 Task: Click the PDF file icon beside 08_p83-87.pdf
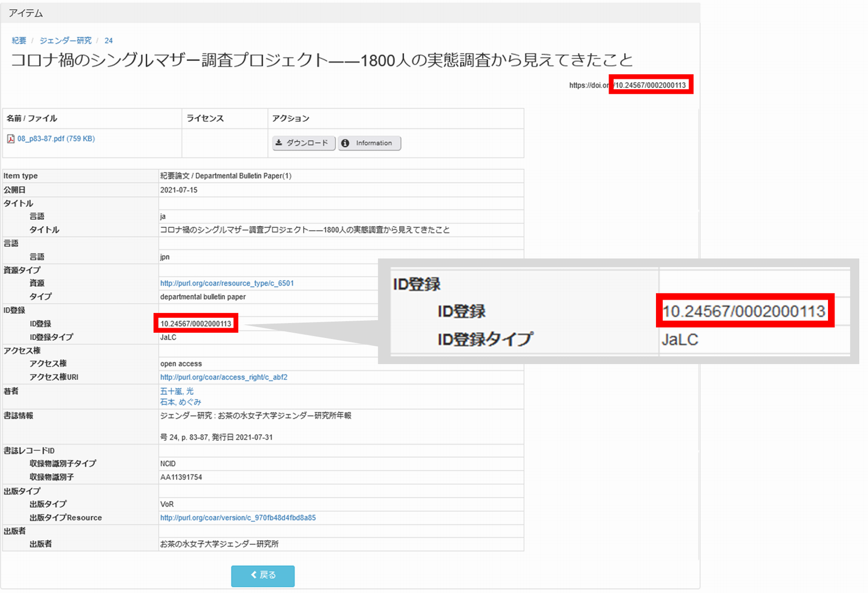pyautogui.click(x=10, y=139)
